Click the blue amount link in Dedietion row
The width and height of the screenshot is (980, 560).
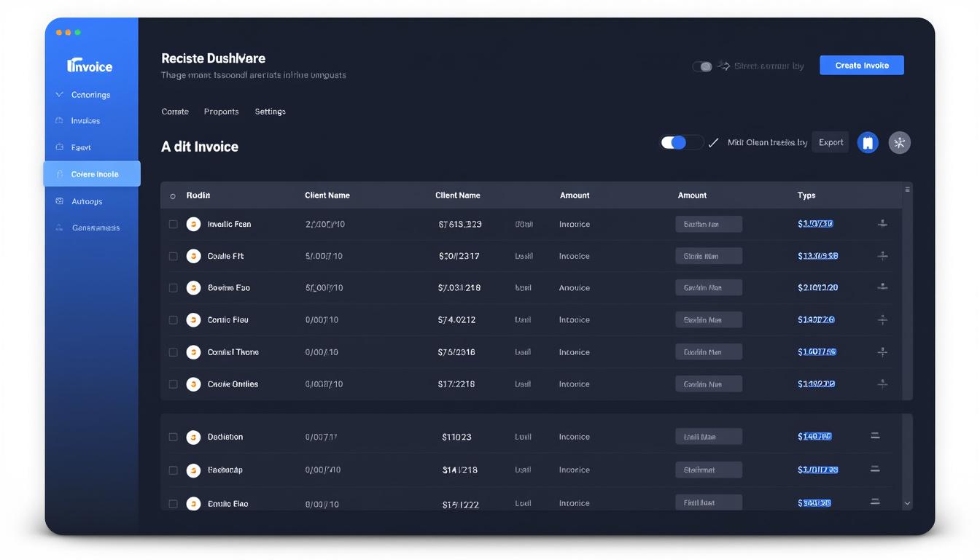point(814,436)
